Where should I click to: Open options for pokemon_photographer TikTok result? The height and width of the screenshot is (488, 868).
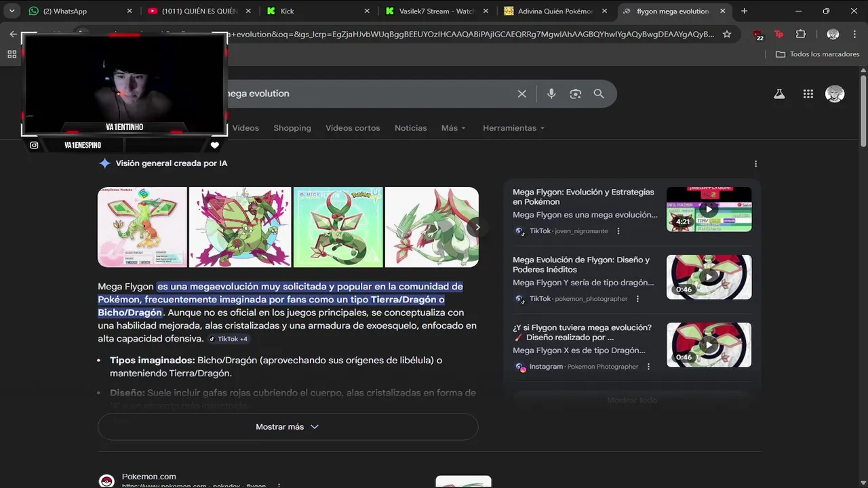coord(637,299)
